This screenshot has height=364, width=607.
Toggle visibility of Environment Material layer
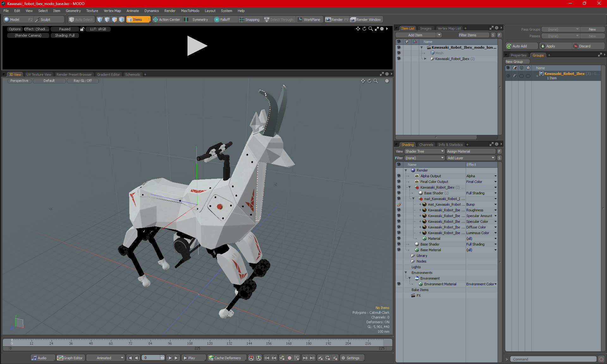(399, 284)
